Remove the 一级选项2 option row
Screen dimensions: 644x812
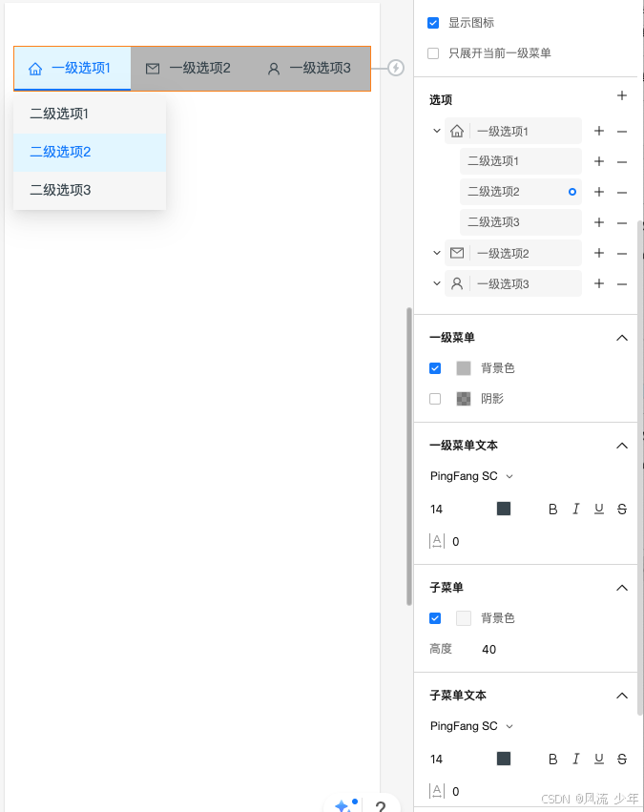point(622,254)
